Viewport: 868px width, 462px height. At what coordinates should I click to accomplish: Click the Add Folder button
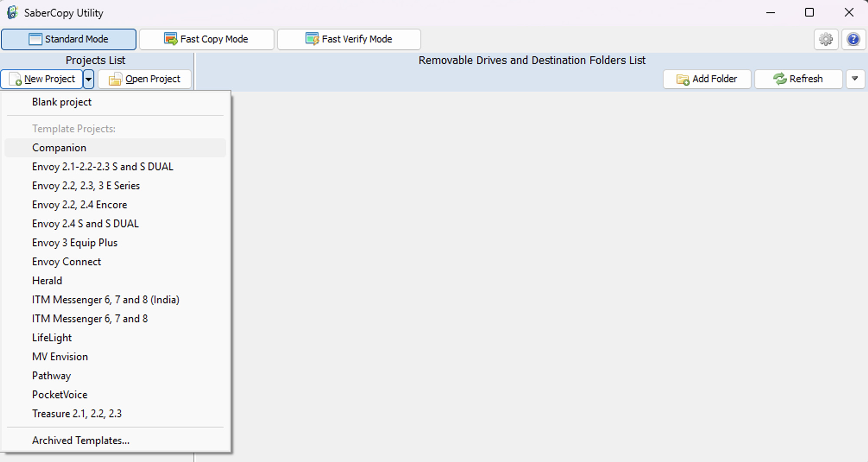pyautogui.click(x=707, y=79)
